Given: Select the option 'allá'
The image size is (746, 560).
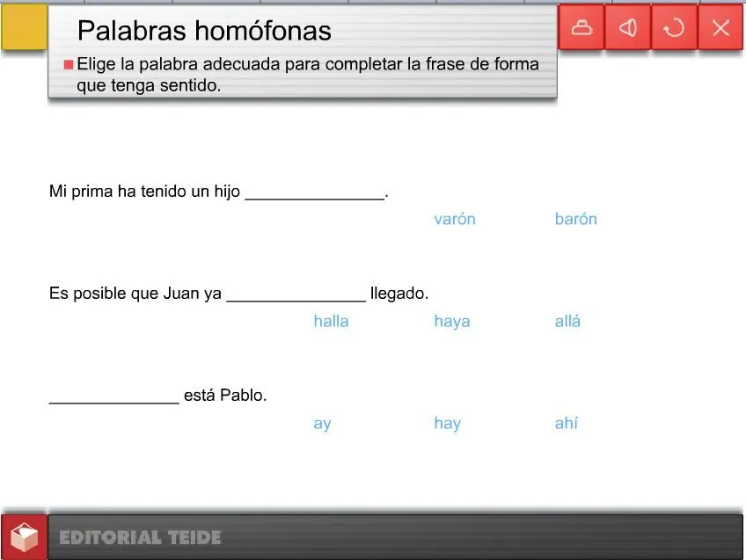Looking at the screenshot, I should (567, 321).
